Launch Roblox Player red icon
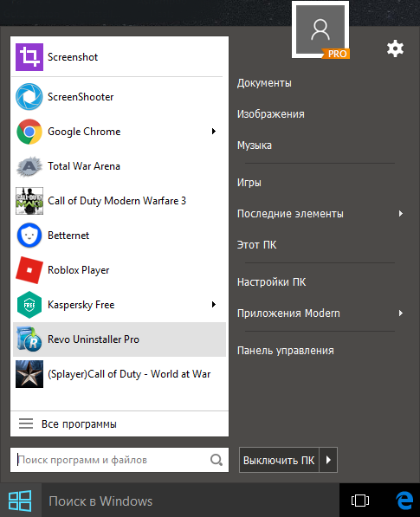The width and height of the screenshot is (420, 517). pyautogui.click(x=29, y=270)
